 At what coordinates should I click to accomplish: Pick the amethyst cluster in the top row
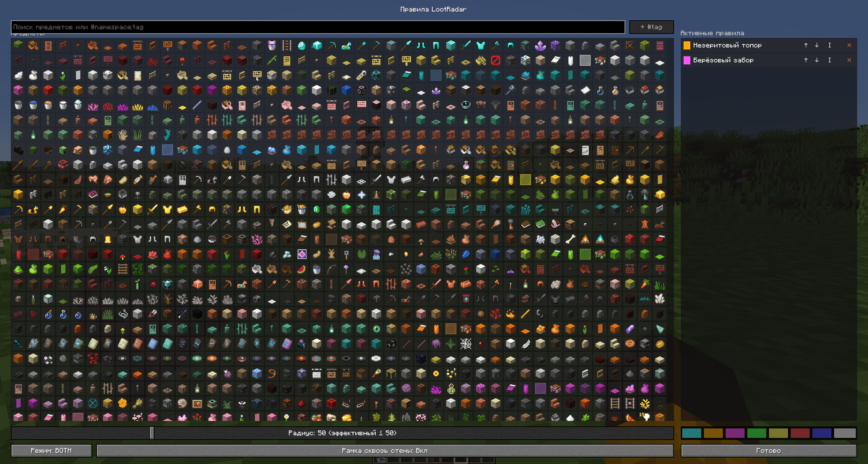coord(540,45)
